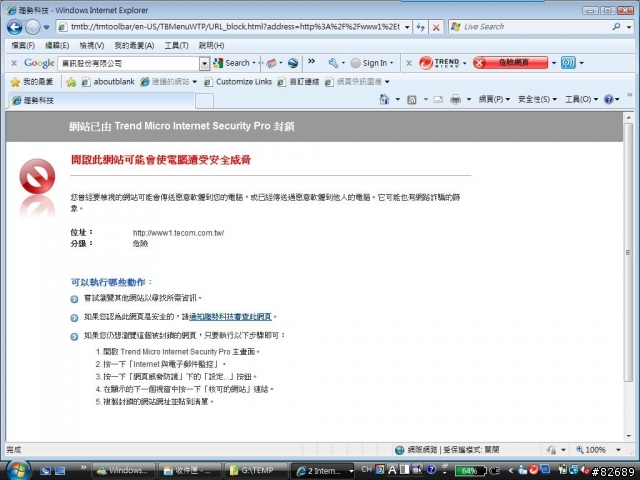The image size is (640, 480).
Task: Click the Trend Micro logo button
Action: tap(439, 63)
